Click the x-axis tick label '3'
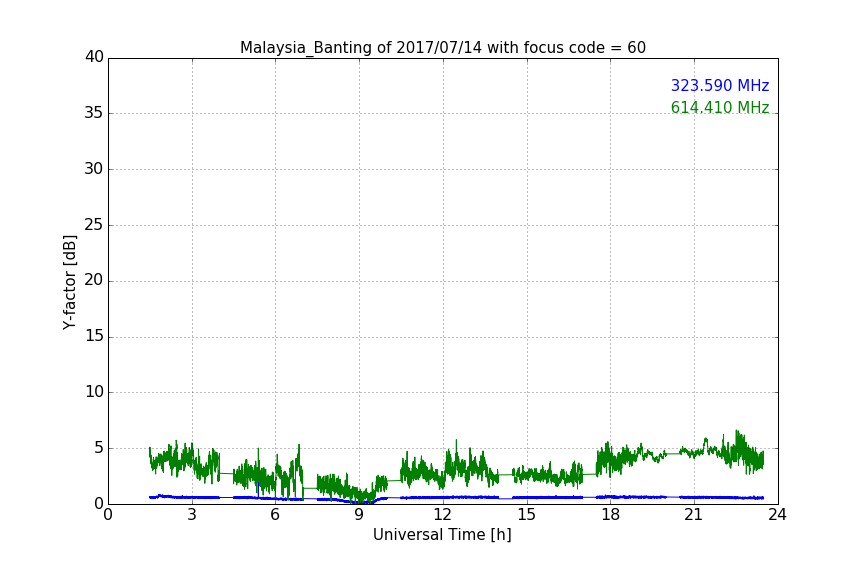Image resolution: width=864 pixels, height=576 pixels. [192, 515]
